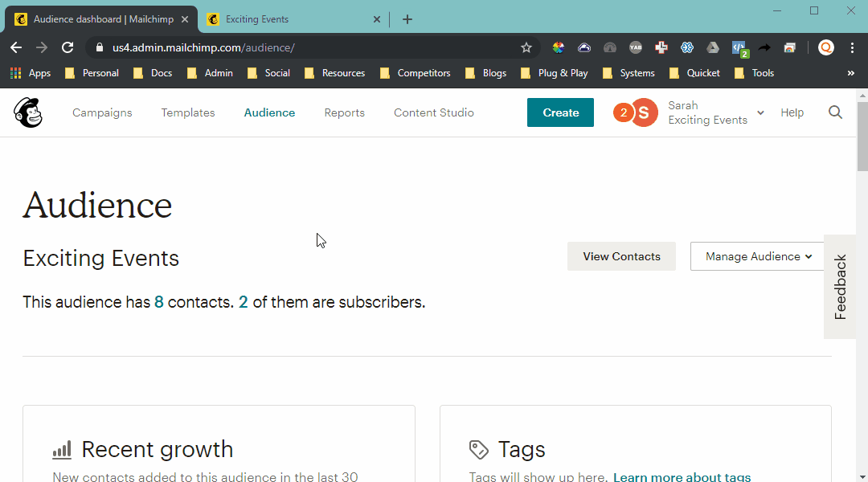The height and width of the screenshot is (482, 868).
Task: Click the Google Drive extension icon
Action: [712, 47]
